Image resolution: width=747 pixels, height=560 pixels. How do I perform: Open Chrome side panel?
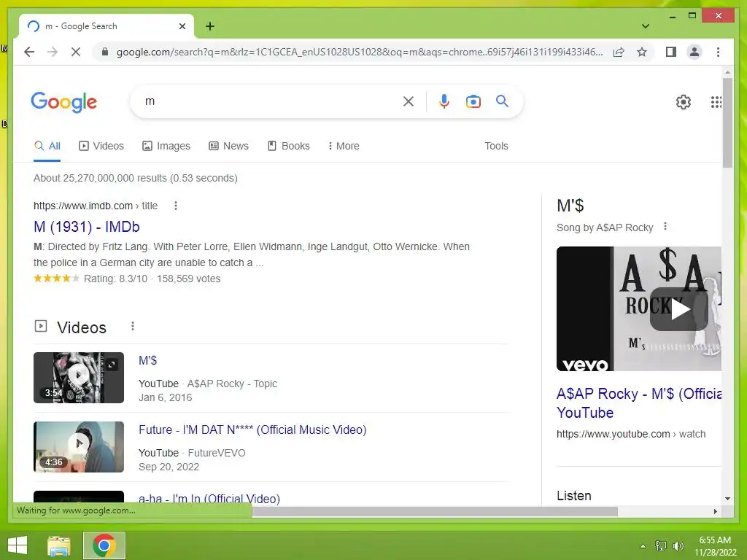click(x=671, y=52)
